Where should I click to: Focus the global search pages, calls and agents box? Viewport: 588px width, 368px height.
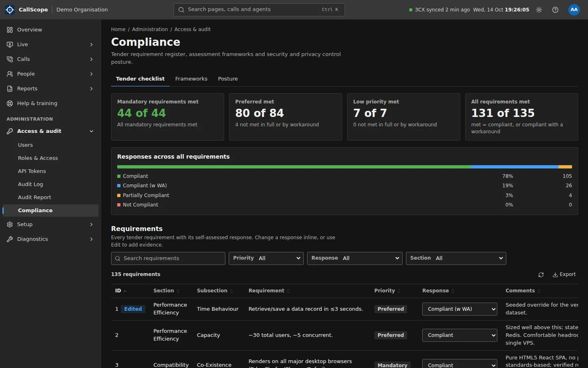[259, 9]
